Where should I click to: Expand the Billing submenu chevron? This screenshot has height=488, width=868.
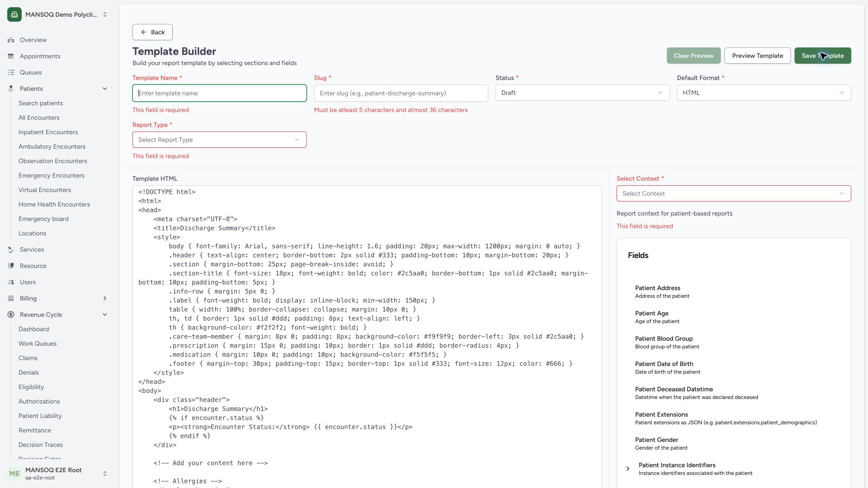coord(105,299)
